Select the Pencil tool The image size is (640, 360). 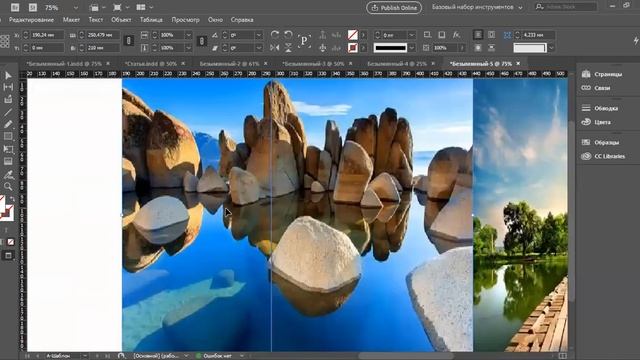click(8, 124)
